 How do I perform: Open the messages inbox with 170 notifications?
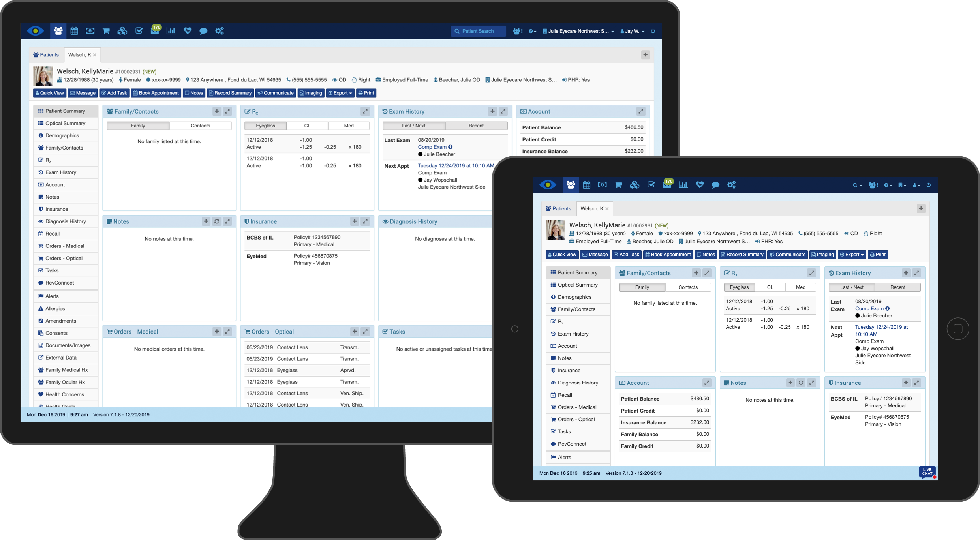click(156, 31)
